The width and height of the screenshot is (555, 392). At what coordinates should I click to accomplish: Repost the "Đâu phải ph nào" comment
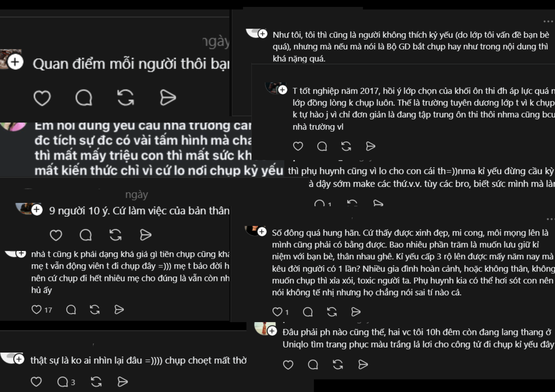(338, 364)
